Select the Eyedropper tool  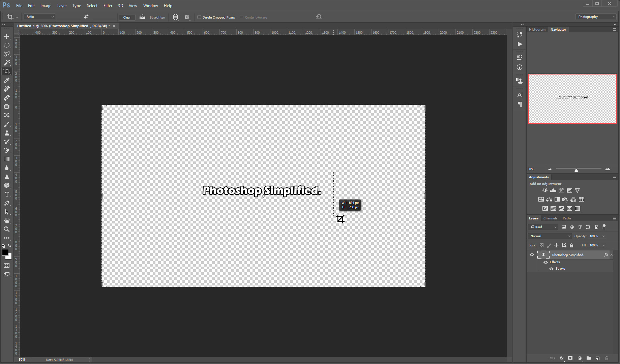(x=7, y=80)
